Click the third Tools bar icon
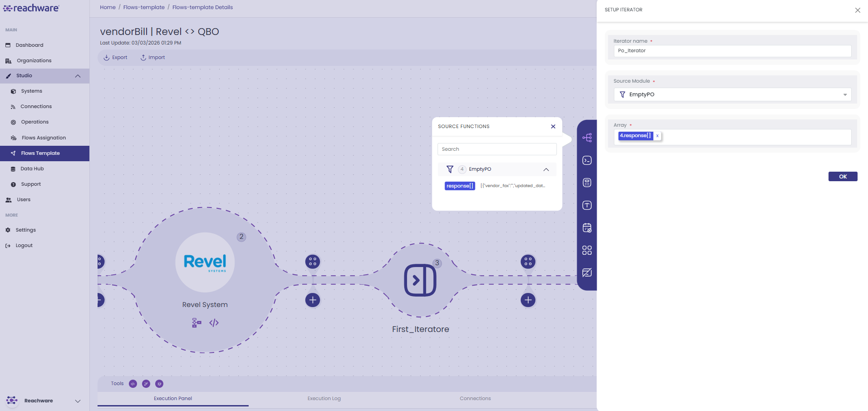Viewport: 868px width, 411px height. (159, 384)
